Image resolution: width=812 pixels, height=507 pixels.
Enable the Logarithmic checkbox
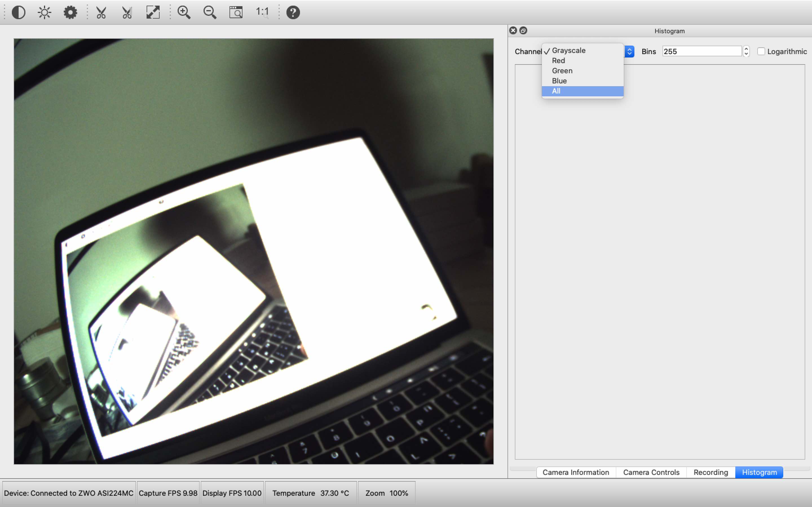click(x=761, y=51)
